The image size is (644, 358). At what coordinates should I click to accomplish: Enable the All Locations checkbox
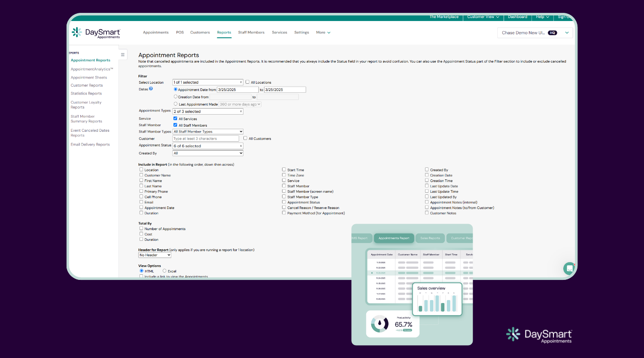point(247,82)
